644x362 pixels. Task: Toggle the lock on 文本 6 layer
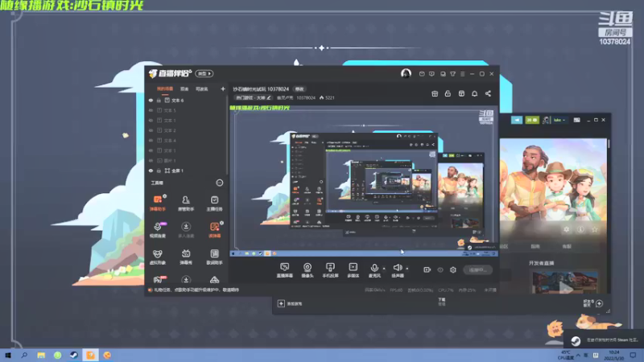(159, 100)
